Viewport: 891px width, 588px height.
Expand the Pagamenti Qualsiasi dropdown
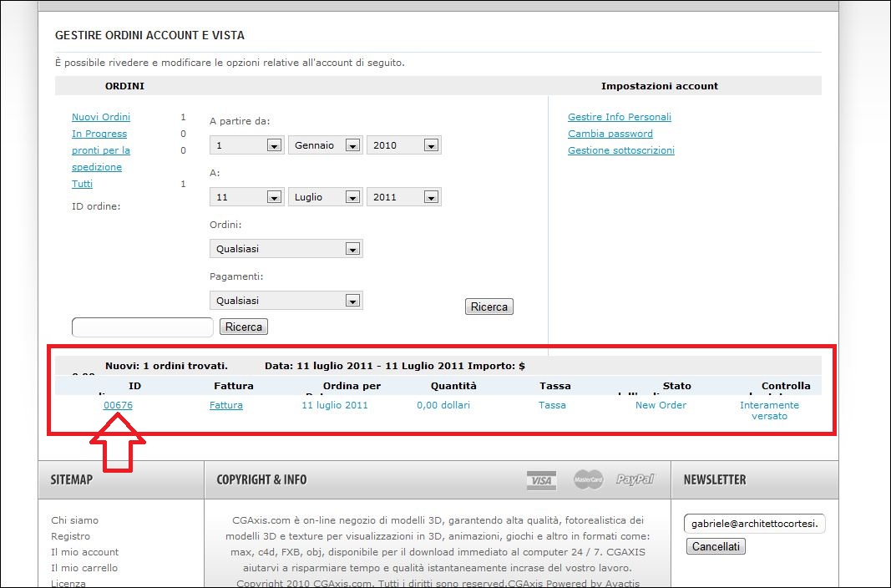[286, 301]
